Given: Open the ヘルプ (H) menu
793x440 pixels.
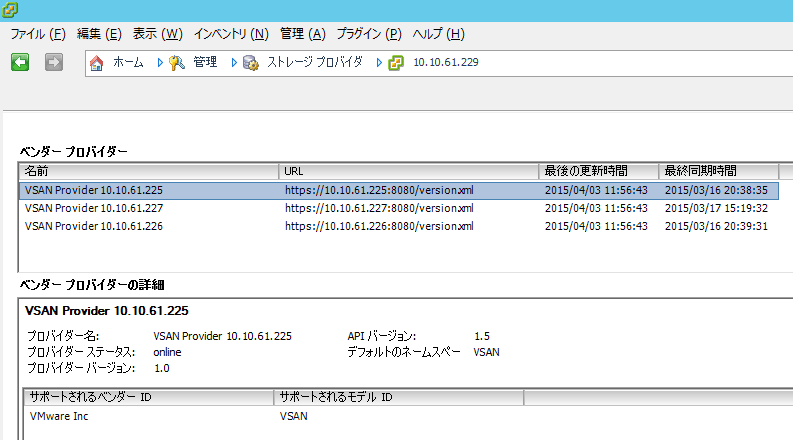Looking at the screenshot, I should [438, 34].
